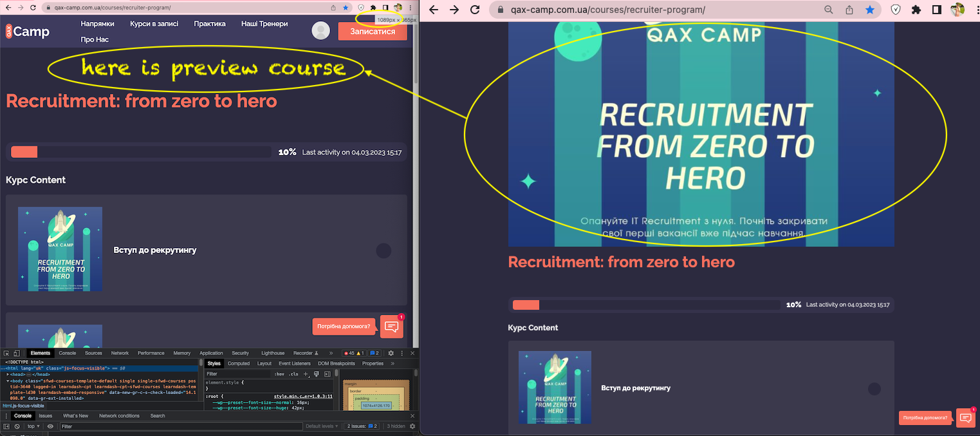
Task: Click the Записатися button in the header
Action: (372, 30)
